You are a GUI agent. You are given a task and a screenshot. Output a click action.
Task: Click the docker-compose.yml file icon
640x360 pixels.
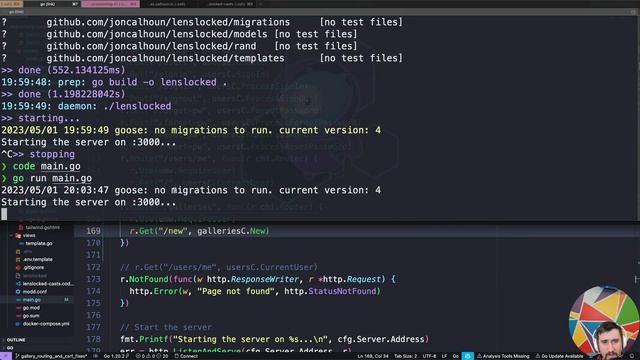point(18,324)
